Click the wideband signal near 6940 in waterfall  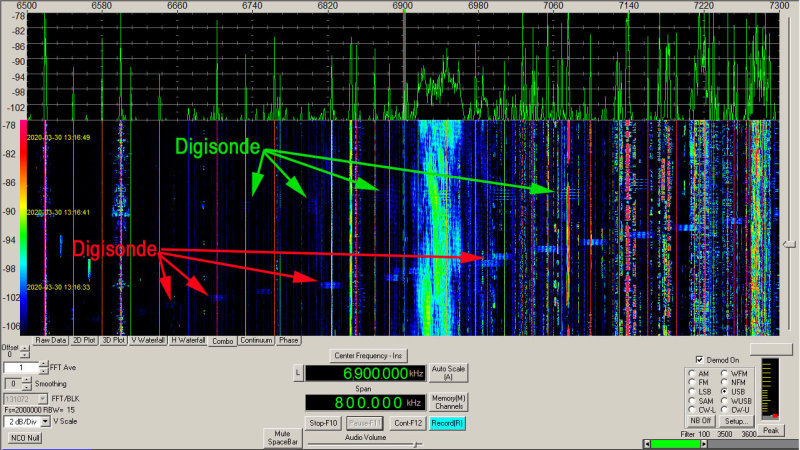coord(438,228)
